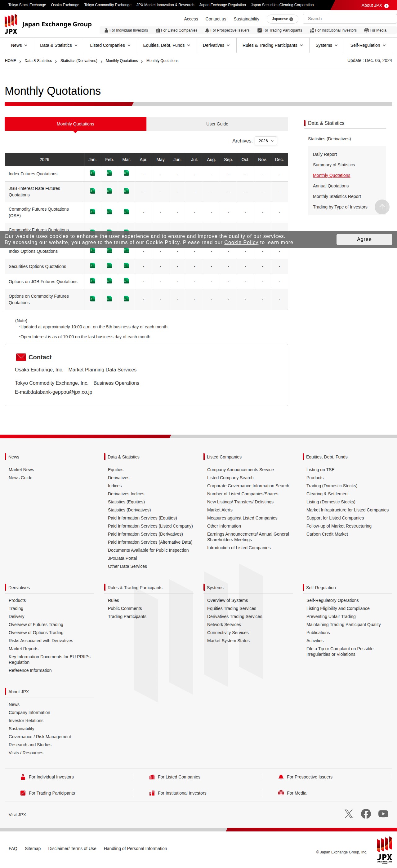Switch site language to Japanese
The height and width of the screenshot is (868, 397).
point(282,19)
